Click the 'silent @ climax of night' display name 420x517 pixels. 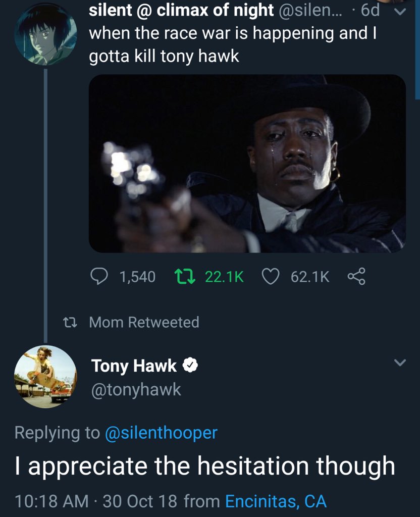pos(181,11)
